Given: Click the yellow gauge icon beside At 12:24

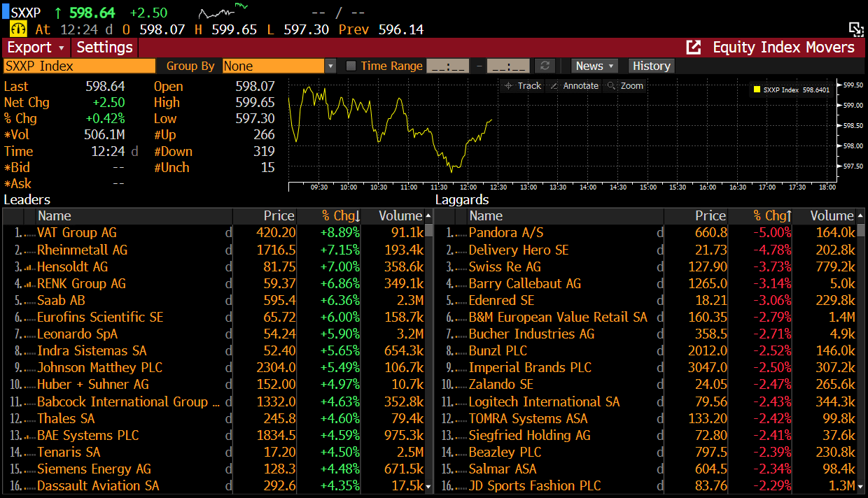Looking at the screenshot, I should pos(17,29).
